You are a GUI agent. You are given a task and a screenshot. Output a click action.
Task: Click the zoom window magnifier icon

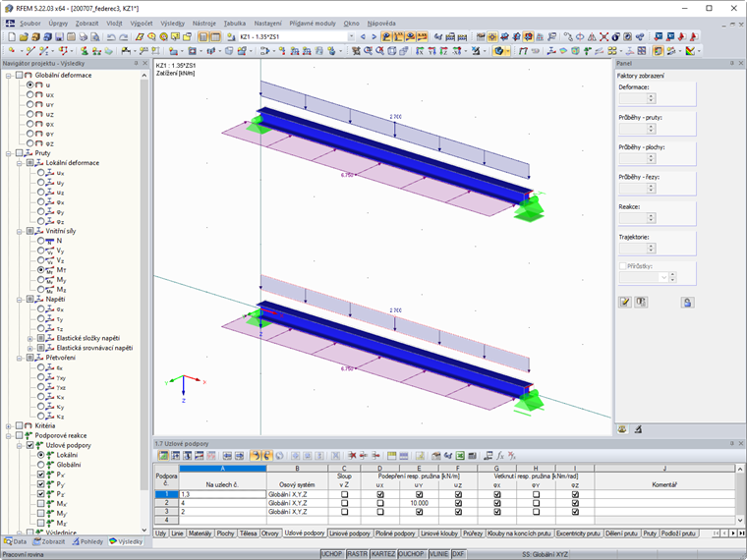pyautogui.click(x=368, y=51)
